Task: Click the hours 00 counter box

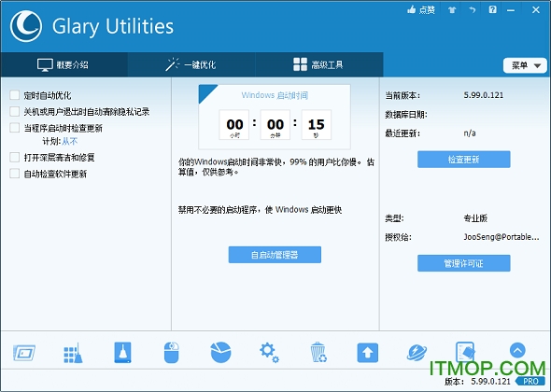Action: (234, 125)
